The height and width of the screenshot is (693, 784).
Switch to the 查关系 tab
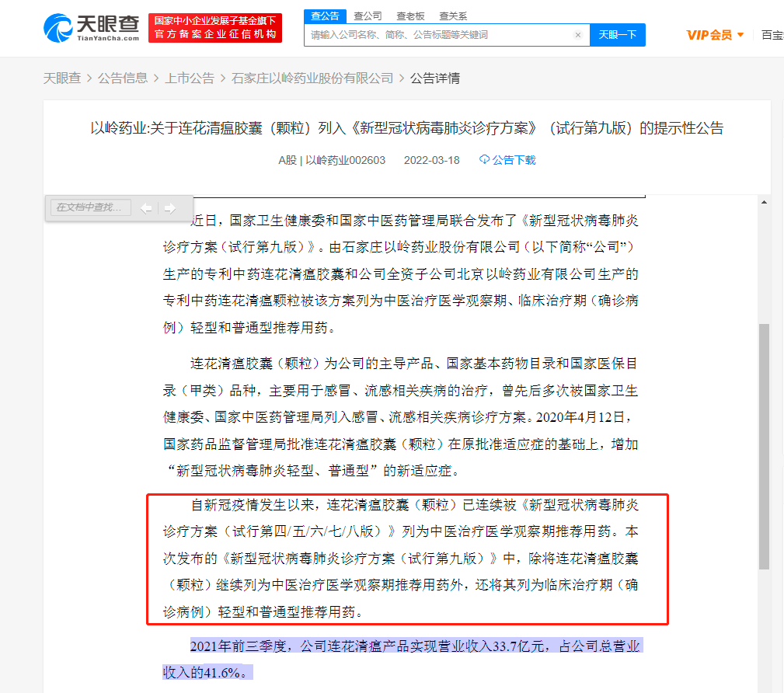pos(453,16)
